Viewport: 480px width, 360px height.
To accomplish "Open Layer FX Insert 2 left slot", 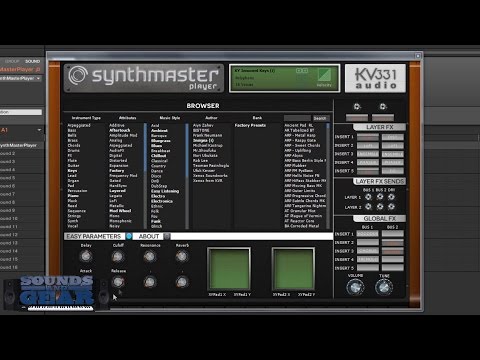I will click(x=368, y=146).
